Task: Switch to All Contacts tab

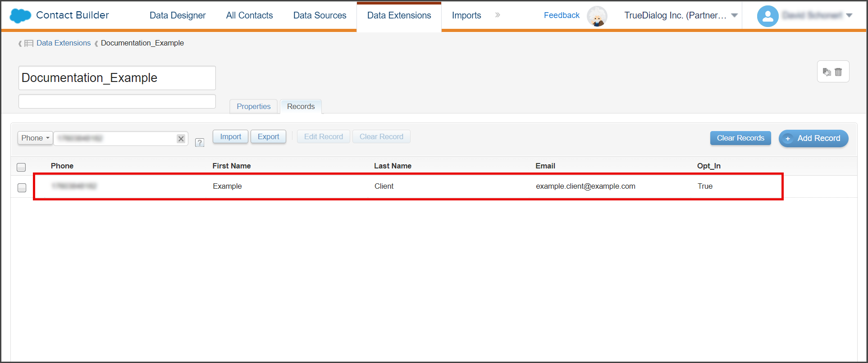Action: (250, 15)
